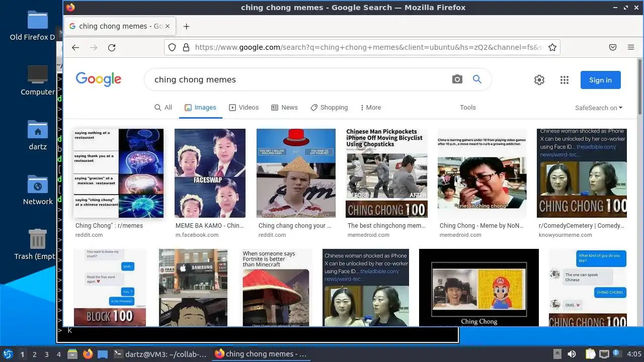
Task: Click the padlock site security icon
Action: pos(186,47)
